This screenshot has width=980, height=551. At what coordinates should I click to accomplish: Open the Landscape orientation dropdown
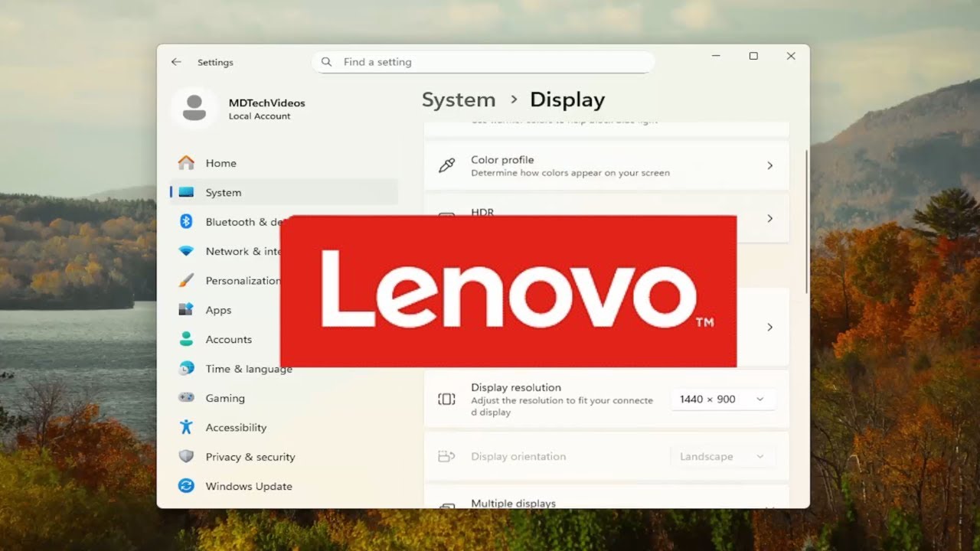[723, 456]
